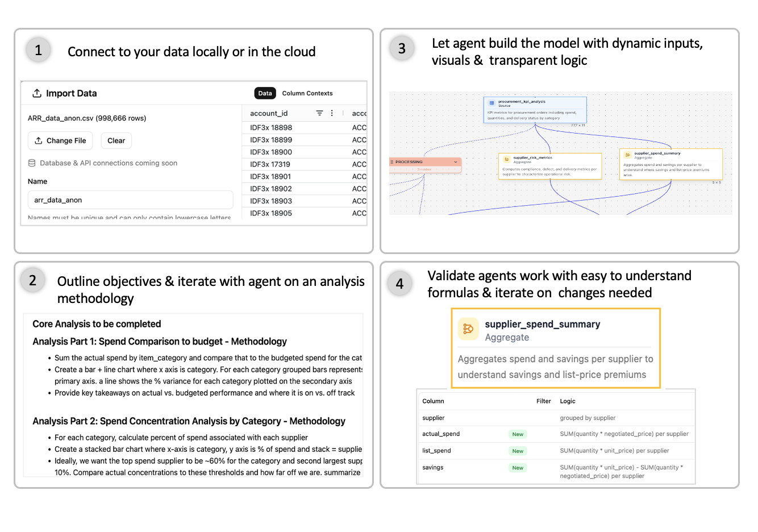Select the Data tab
758x532 pixels.
[x=265, y=93]
